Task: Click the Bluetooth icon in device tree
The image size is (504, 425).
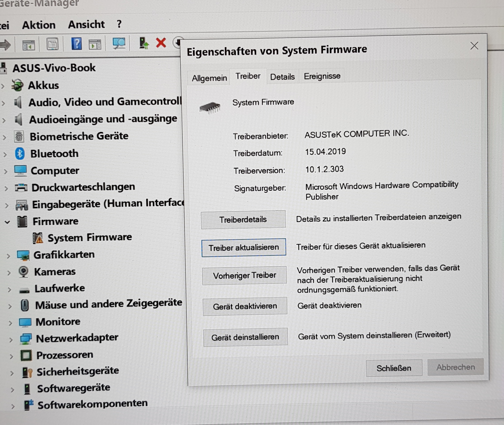Action: tap(20, 154)
